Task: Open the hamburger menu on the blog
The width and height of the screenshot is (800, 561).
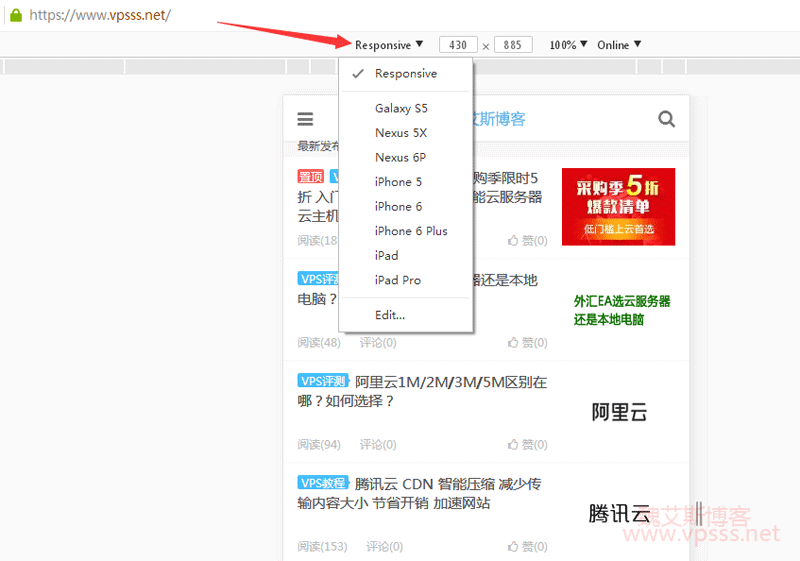Action: (305, 119)
